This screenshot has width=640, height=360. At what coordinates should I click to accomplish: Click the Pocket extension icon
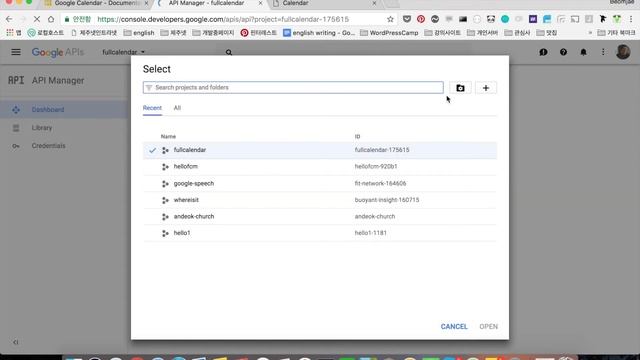pos(407,19)
